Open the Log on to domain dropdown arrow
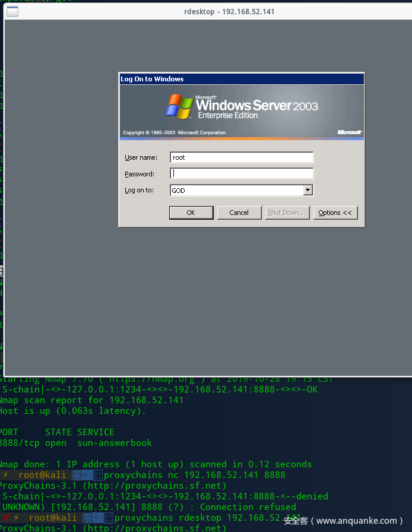The image size is (412, 532). coord(308,190)
